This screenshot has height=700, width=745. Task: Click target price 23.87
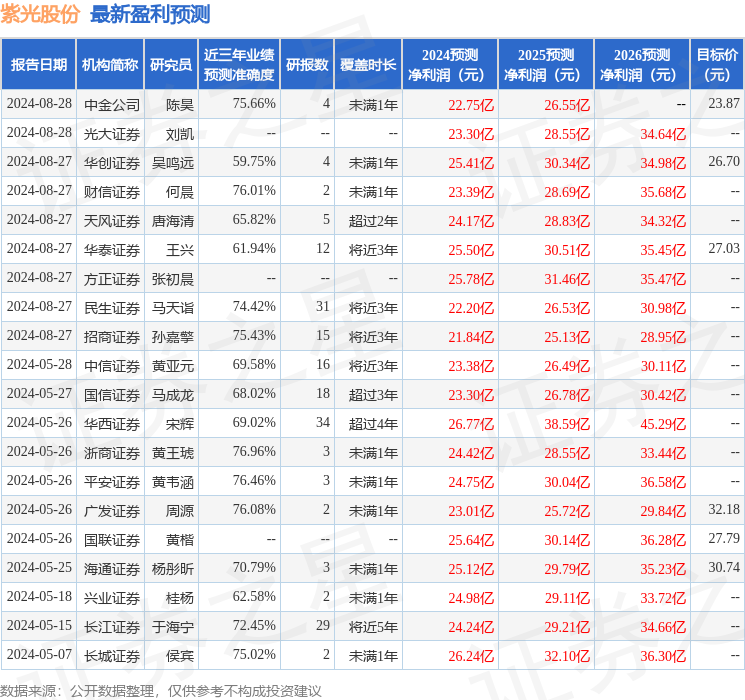coord(724,103)
